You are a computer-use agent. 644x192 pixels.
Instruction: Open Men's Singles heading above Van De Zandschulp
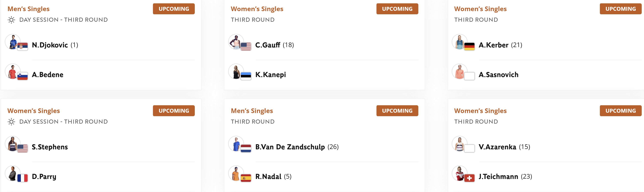tap(252, 111)
